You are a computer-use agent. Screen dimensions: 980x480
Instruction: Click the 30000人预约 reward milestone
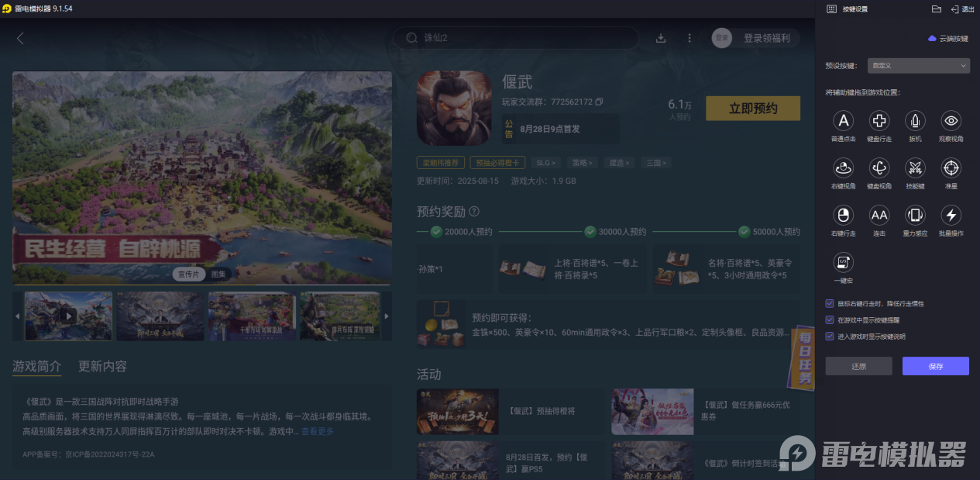pos(615,232)
